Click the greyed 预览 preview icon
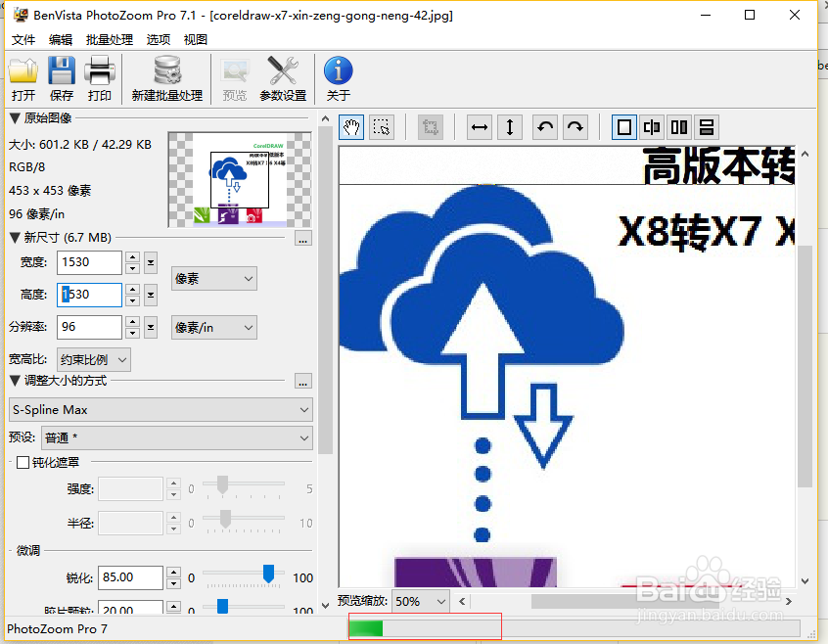The image size is (828, 644). (x=235, y=79)
